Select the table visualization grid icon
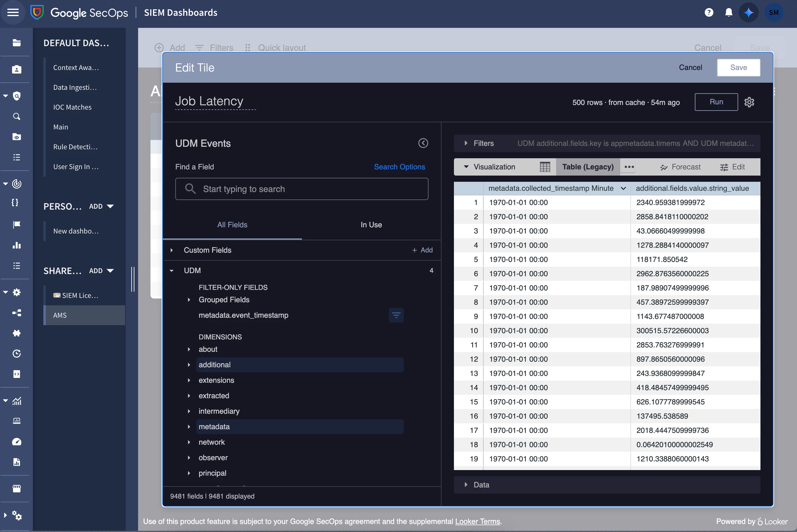Screen dimensions: 797x532 [x=545, y=167]
